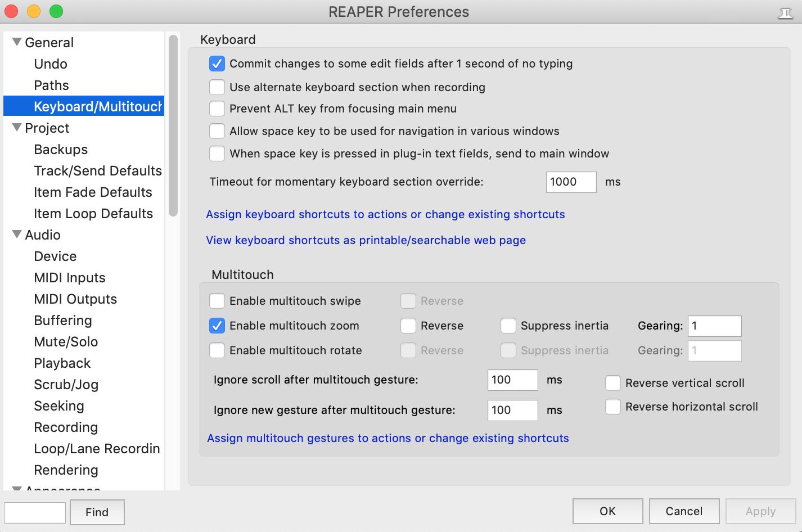This screenshot has height=532, width=802.
Task: Click the zoom Gearing input field
Action: tap(715, 326)
